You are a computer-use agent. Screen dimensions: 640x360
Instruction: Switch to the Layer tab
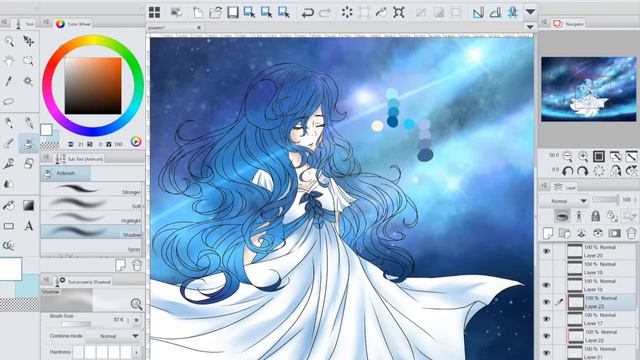pyautogui.click(x=564, y=187)
